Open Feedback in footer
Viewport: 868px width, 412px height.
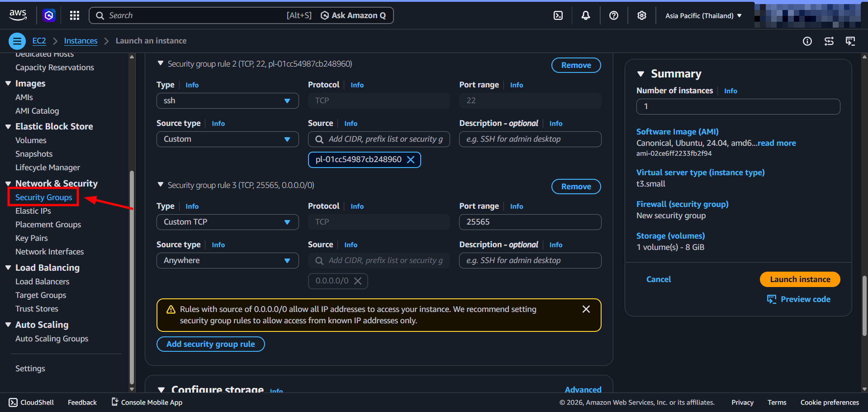[82, 402]
